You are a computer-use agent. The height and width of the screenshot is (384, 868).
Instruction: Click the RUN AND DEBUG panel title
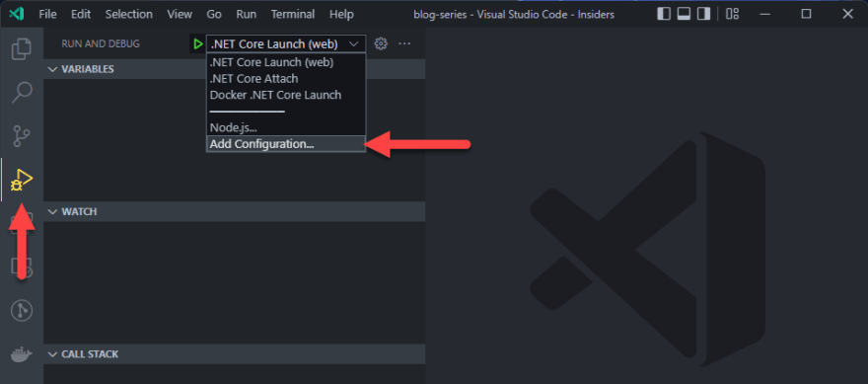click(101, 43)
